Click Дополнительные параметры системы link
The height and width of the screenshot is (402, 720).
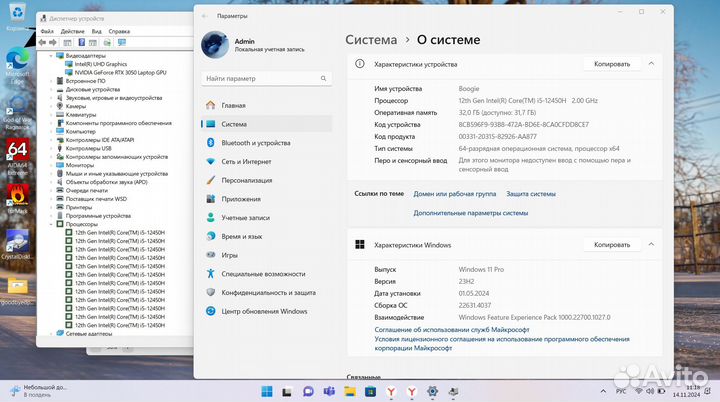coord(470,212)
